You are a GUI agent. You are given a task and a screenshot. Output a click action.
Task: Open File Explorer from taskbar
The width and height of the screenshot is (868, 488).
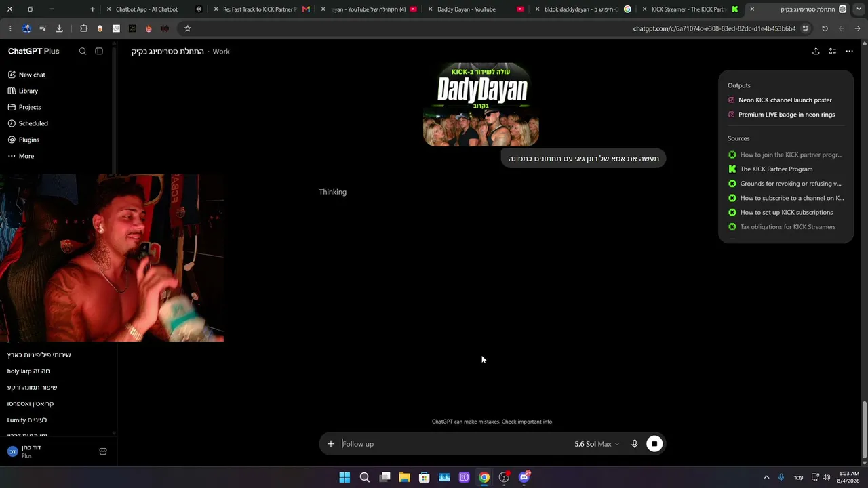pyautogui.click(x=404, y=477)
